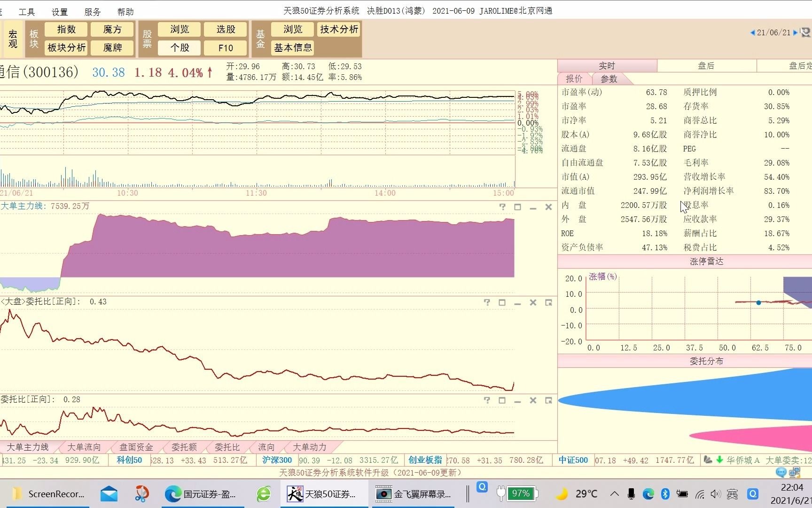Open F10 company info
Screen dimensions: 812x508
click(226, 48)
